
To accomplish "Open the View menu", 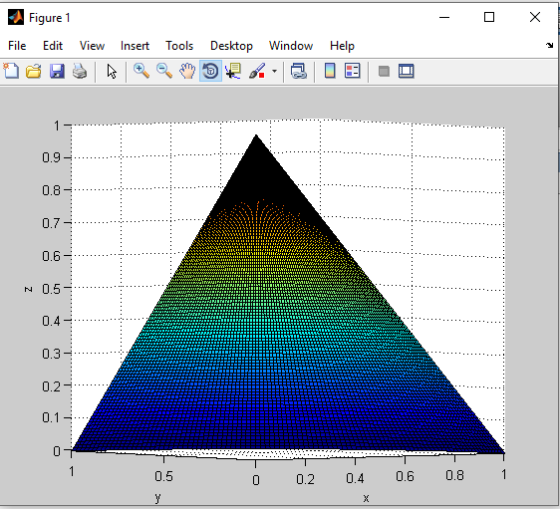I will (x=92, y=46).
